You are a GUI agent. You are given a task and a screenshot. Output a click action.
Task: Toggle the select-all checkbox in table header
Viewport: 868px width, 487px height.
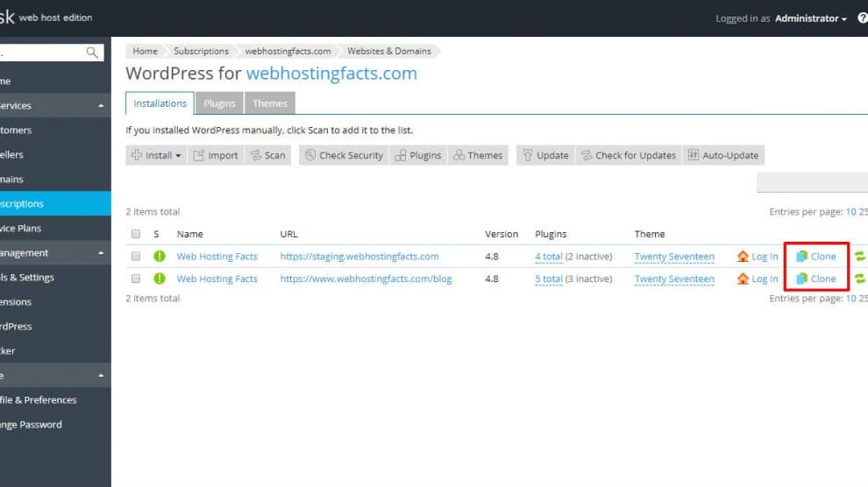(136, 234)
